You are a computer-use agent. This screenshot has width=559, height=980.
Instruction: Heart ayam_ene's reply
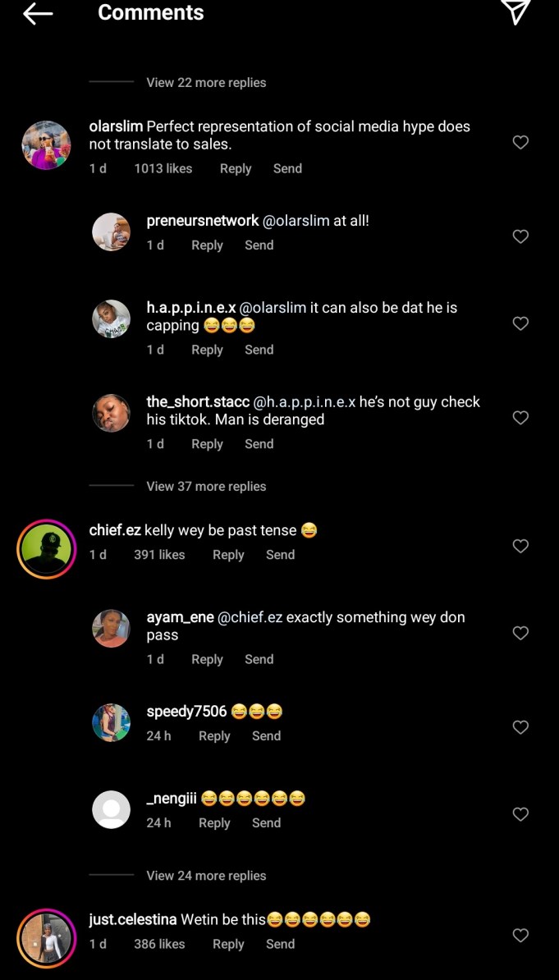520,633
